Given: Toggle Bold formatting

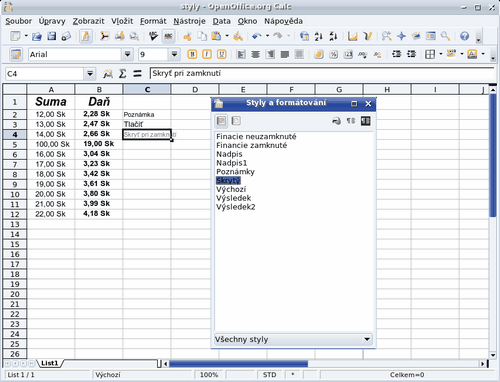Looking at the screenshot, I should [192, 54].
